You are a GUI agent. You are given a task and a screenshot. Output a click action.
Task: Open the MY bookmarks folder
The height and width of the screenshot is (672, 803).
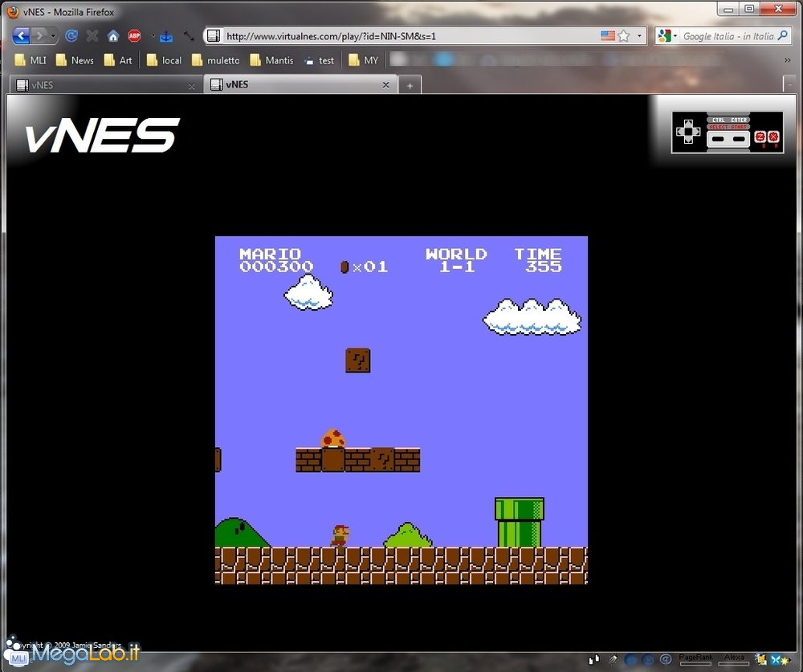[x=363, y=60]
